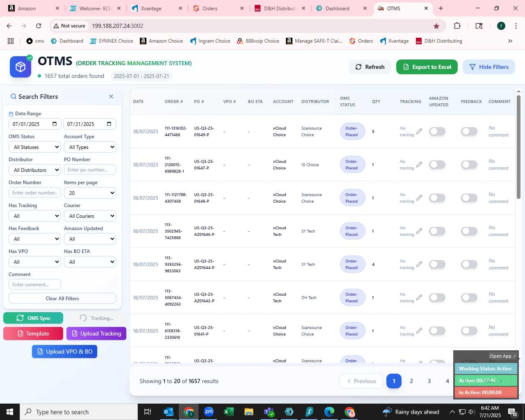
Task: Edit tracking pencil for PO US-Q3-25-AZ01644-P
Action: tap(419, 264)
